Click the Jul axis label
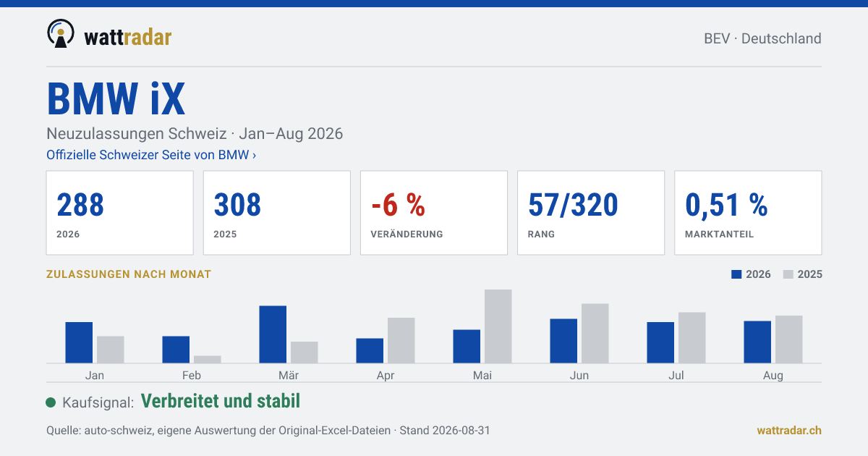Screen dimensions: 868x456 tap(676, 375)
